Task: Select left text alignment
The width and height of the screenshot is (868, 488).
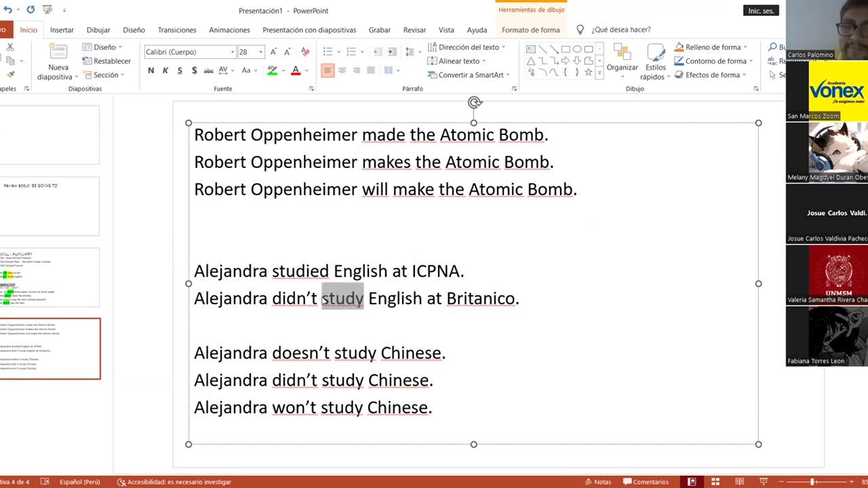Action: [x=328, y=70]
